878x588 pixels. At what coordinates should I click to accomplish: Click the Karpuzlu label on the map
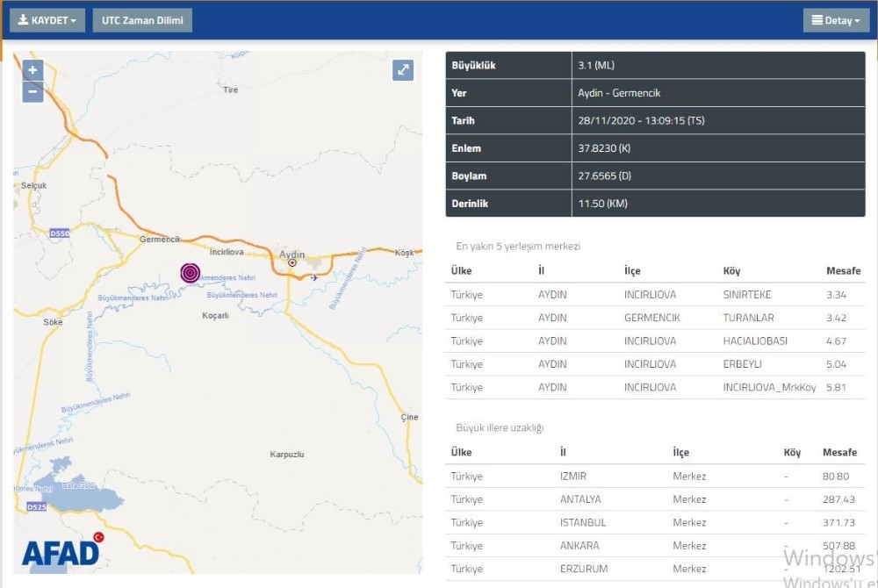pos(286,455)
